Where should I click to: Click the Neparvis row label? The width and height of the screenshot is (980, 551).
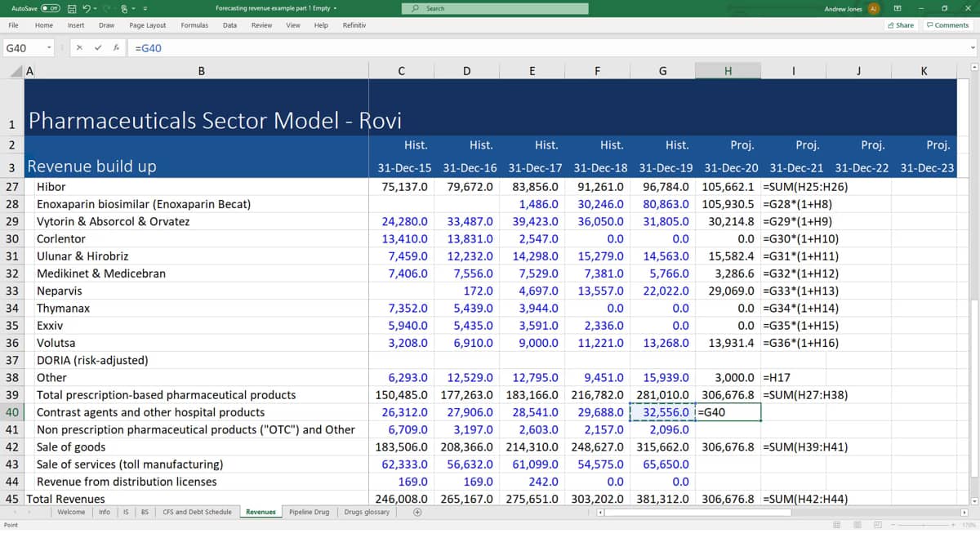[x=59, y=291]
